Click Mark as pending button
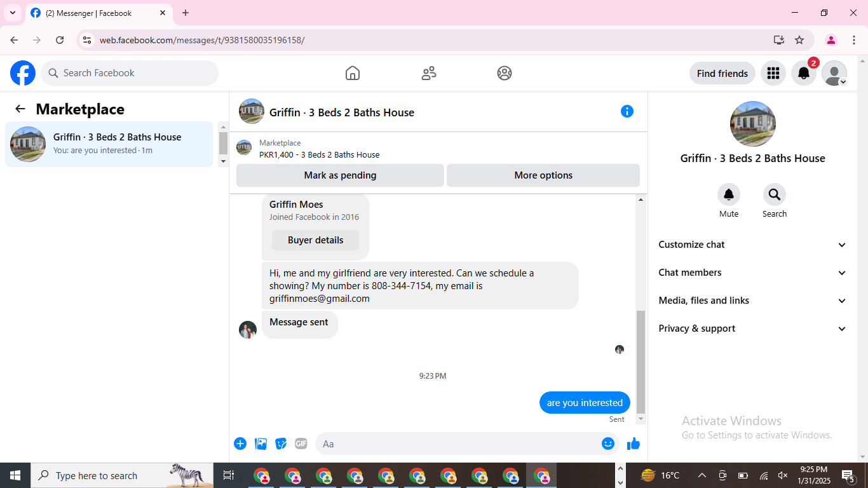Screen dimensions: 868x488 340,175
